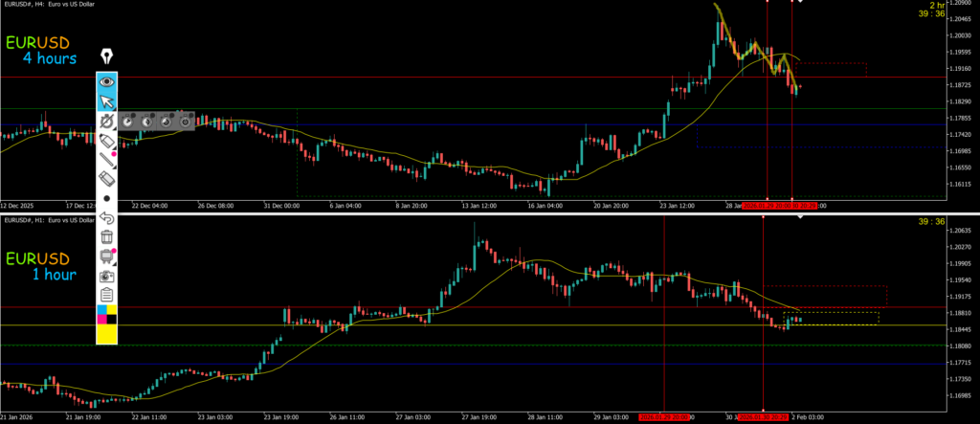The height and width of the screenshot is (424, 980).
Task: Select the eraser tool
Action: 107,178
